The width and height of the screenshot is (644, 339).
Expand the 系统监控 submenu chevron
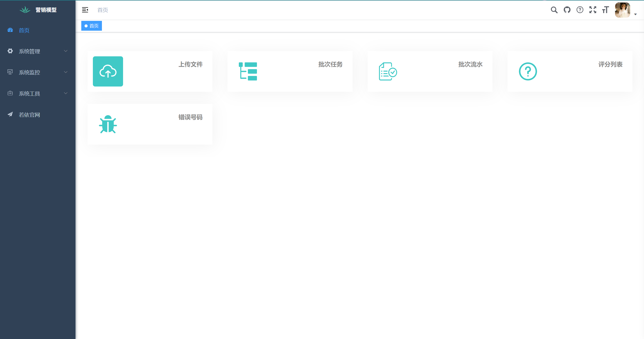point(66,72)
